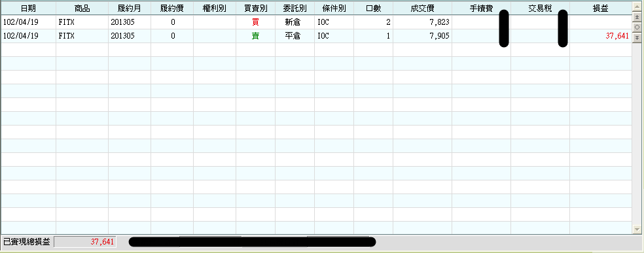Click the circle button in the right scroll controls
644x253 pixels.
click(637, 27)
